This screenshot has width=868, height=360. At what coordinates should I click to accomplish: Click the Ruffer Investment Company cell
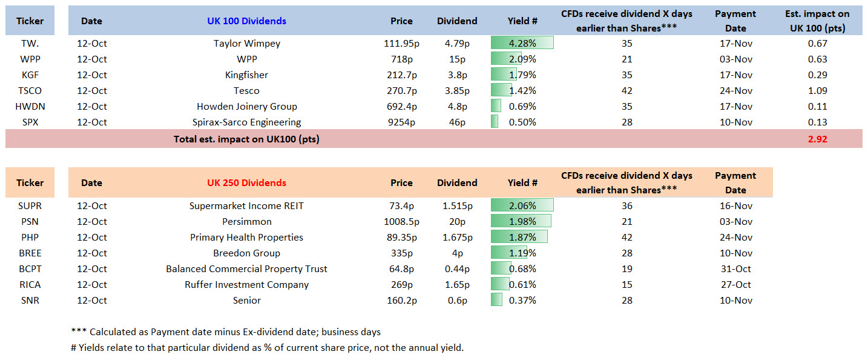coord(247,285)
